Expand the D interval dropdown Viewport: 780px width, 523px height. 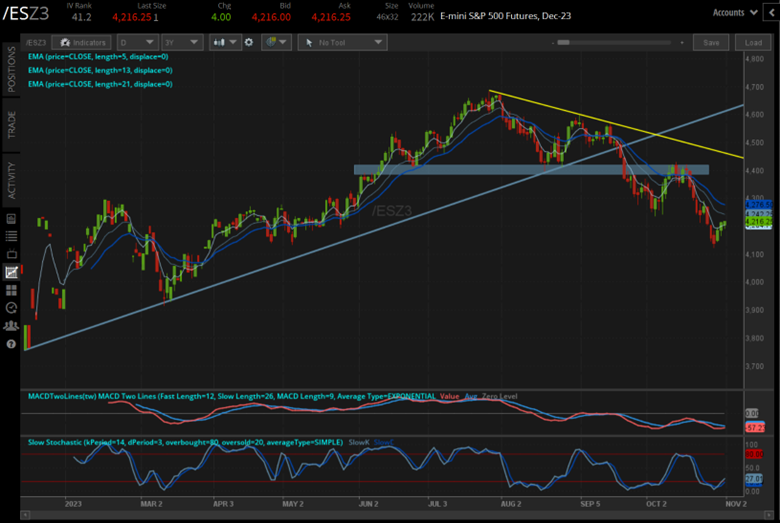coord(136,43)
